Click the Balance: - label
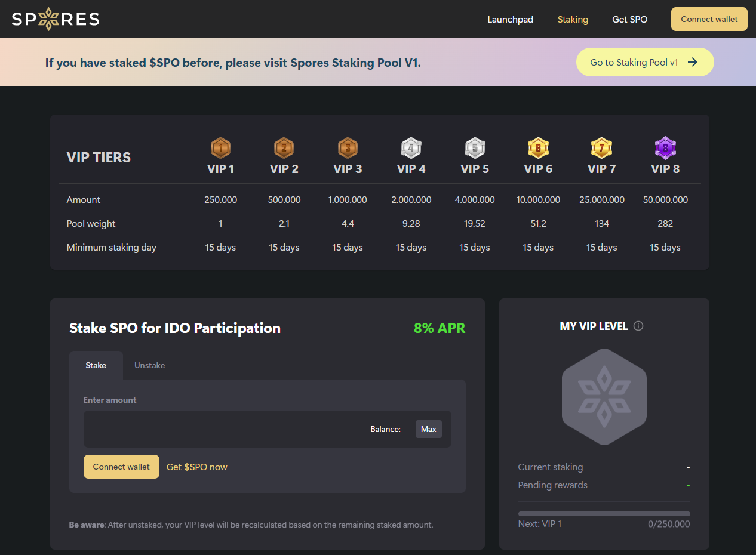 [388, 429]
